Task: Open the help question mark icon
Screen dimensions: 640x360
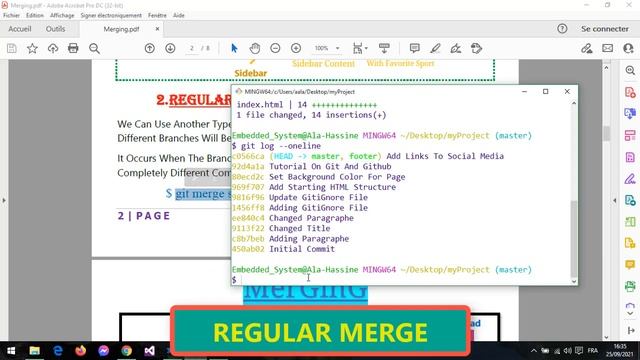Action: tap(562, 29)
